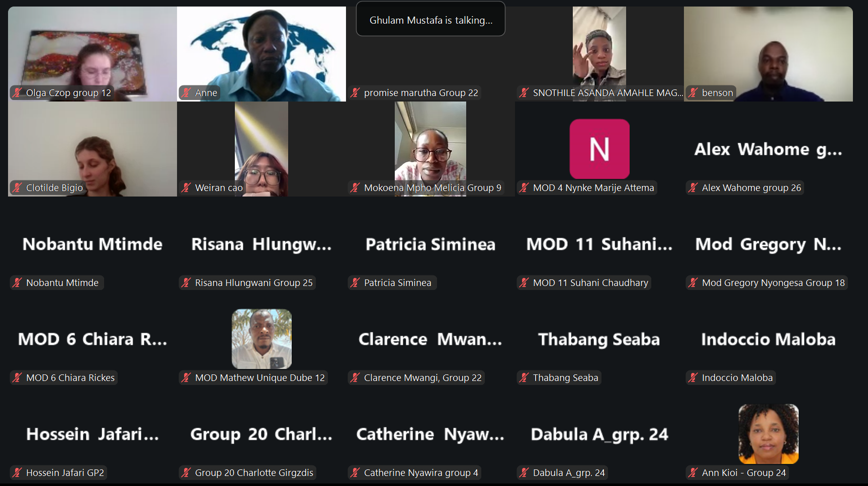Click the Ghulam Mustafa is talking banner
Screen dimensions: 868x486
click(430, 19)
